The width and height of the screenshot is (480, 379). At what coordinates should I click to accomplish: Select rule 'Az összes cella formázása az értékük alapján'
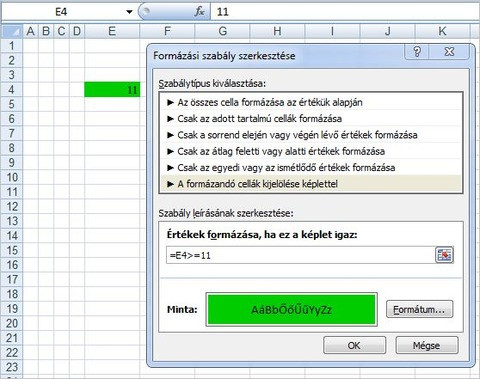point(311,102)
